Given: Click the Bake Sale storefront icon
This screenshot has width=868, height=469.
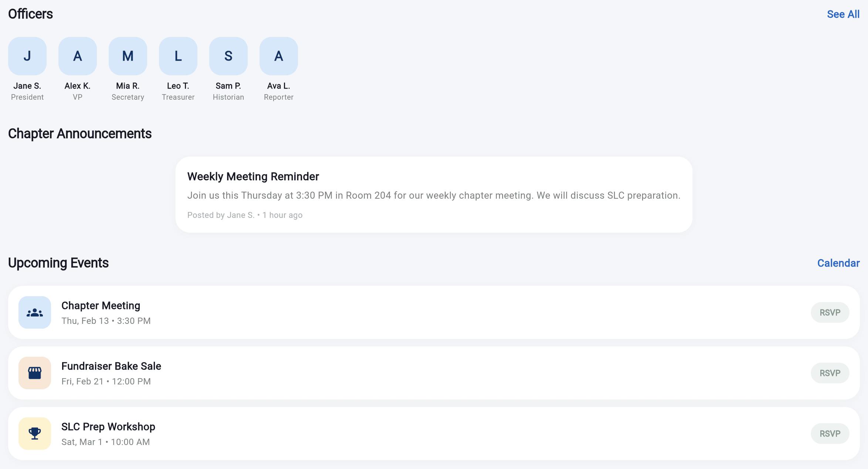Looking at the screenshot, I should 35,373.
